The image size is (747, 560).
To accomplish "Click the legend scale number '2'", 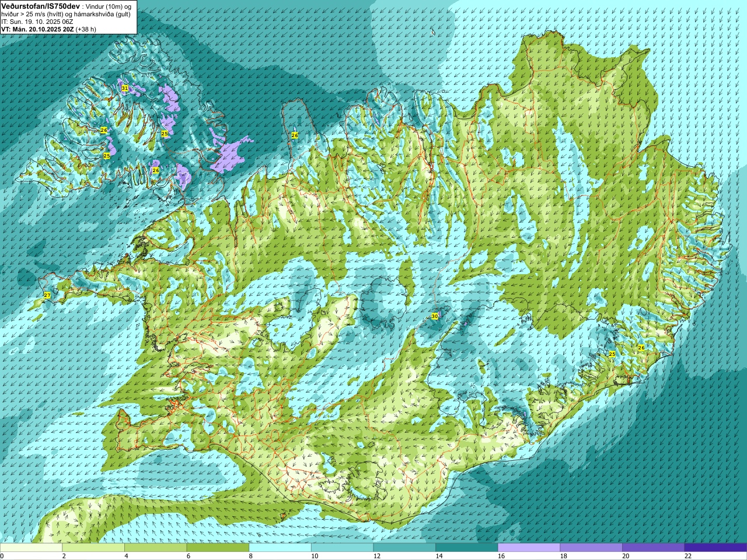I will click(64, 556).
